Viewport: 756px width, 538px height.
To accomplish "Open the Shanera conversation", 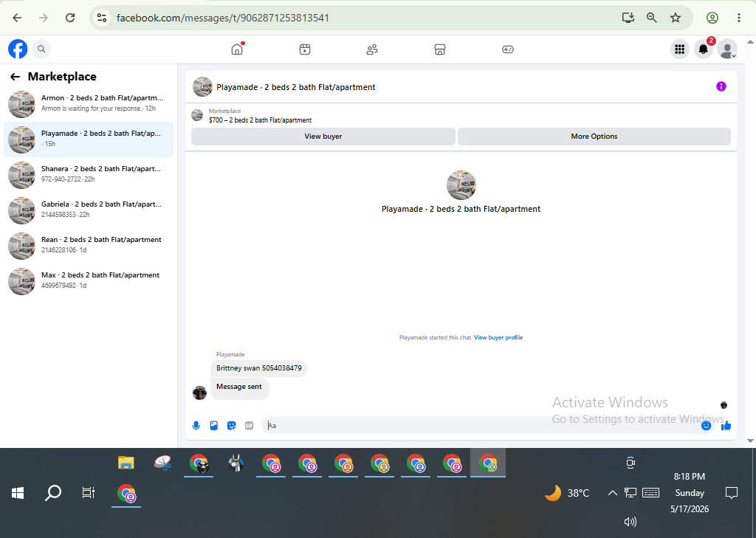I will (89, 175).
